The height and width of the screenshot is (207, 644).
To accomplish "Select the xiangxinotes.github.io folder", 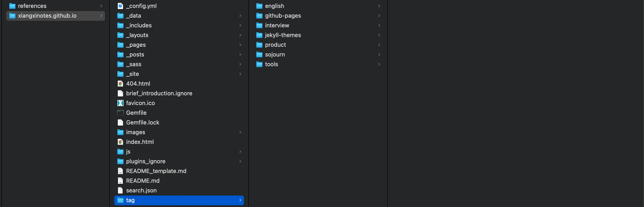I will (x=47, y=16).
